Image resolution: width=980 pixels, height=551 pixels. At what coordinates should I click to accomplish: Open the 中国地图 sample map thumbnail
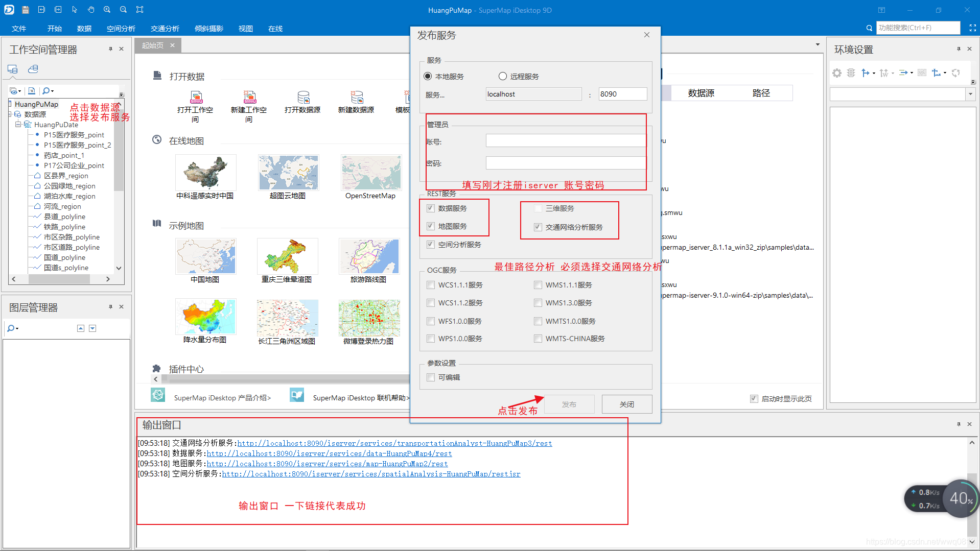pos(205,256)
